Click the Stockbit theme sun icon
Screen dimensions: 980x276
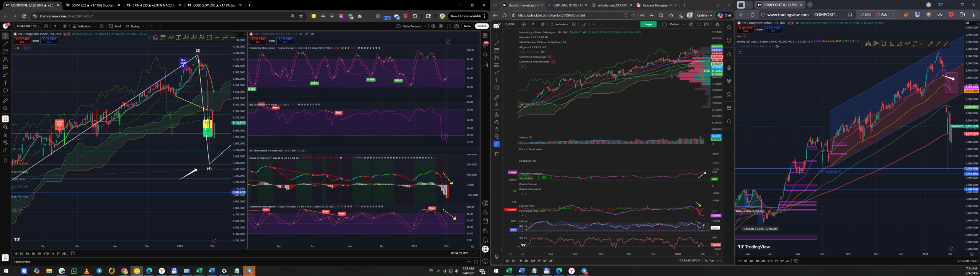click(717, 24)
